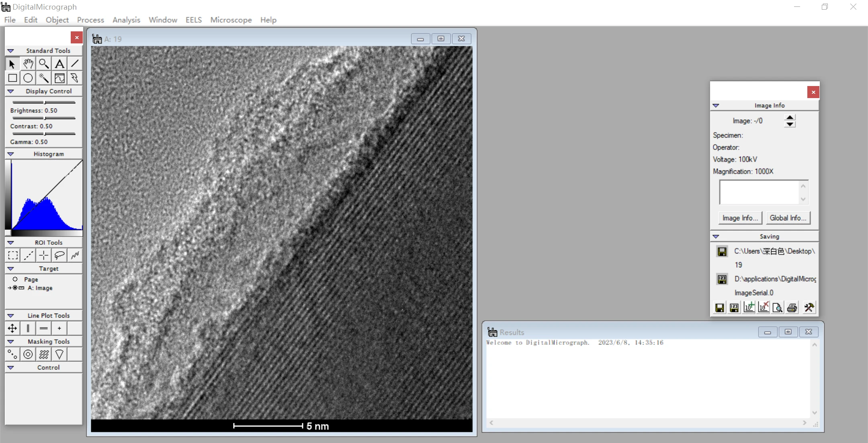The image size is (868, 443).
Task: Choose the line annotation tool
Action: tap(75, 64)
